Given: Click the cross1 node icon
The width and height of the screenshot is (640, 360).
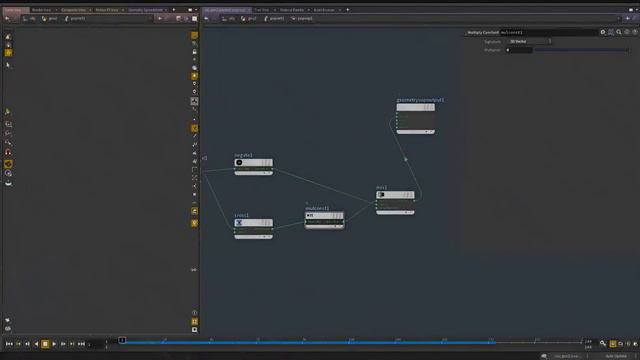Looking at the screenshot, I should click(x=239, y=222).
